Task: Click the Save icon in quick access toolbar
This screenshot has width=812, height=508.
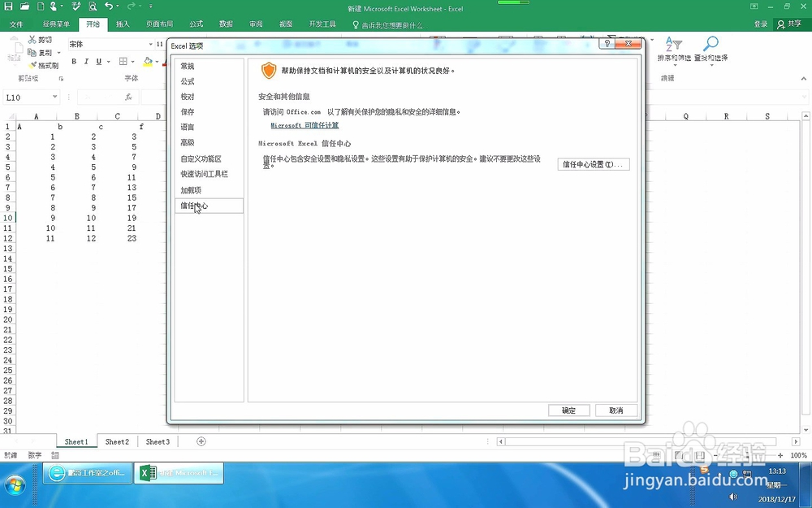Action: (x=8, y=7)
